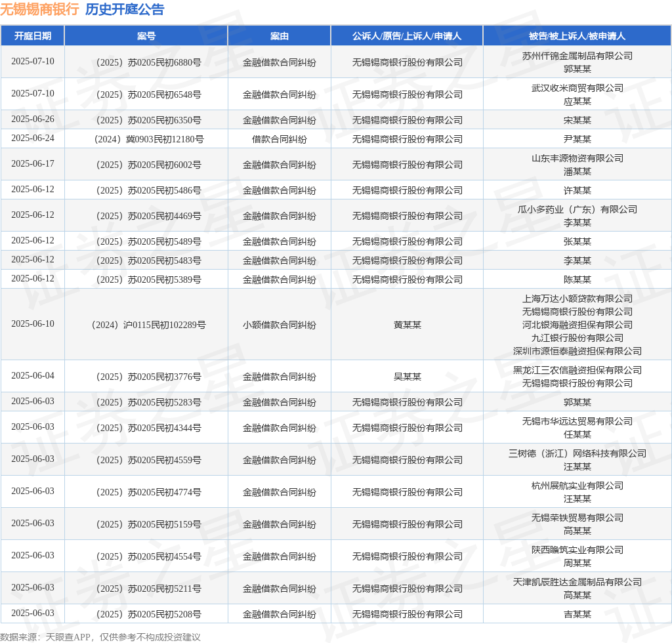Click the date "2025-06-26"

(x=33, y=119)
